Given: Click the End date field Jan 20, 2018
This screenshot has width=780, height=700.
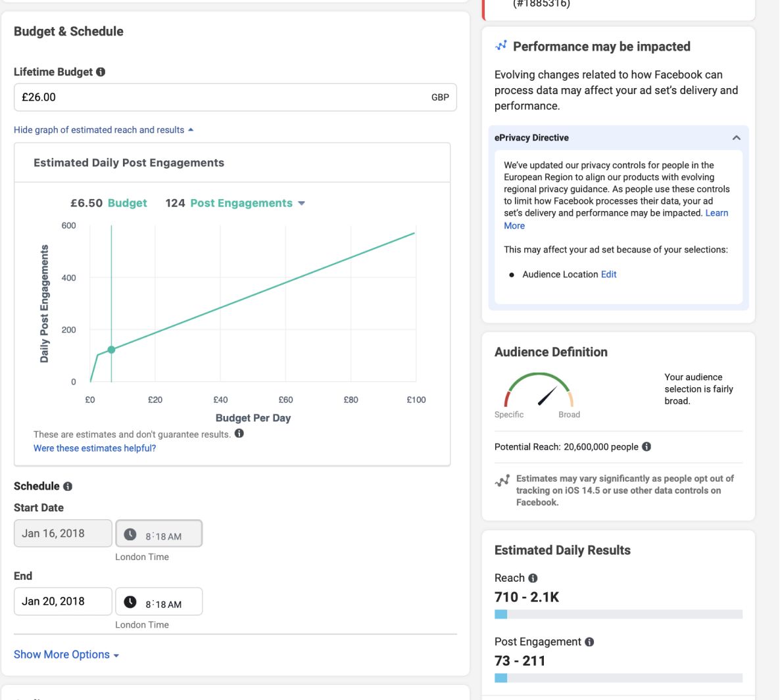Looking at the screenshot, I should 62,601.
